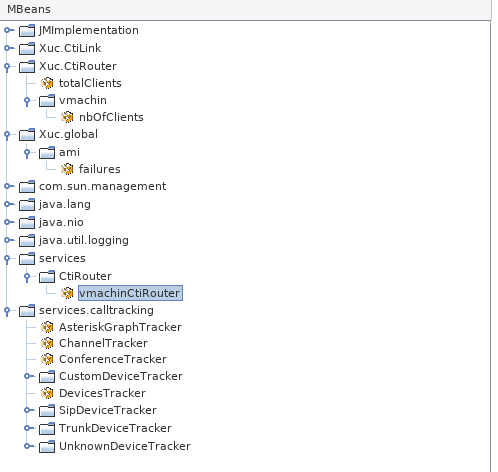
Task: Select the ConferenceTracker label
Action: pyautogui.click(x=113, y=359)
